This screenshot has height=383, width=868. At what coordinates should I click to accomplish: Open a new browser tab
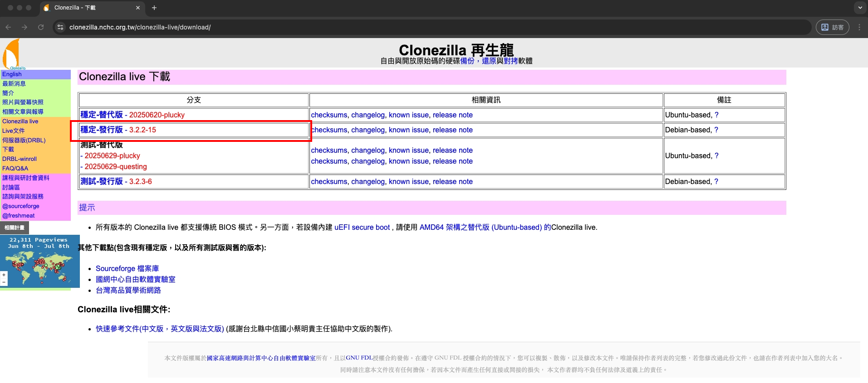[x=154, y=8]
